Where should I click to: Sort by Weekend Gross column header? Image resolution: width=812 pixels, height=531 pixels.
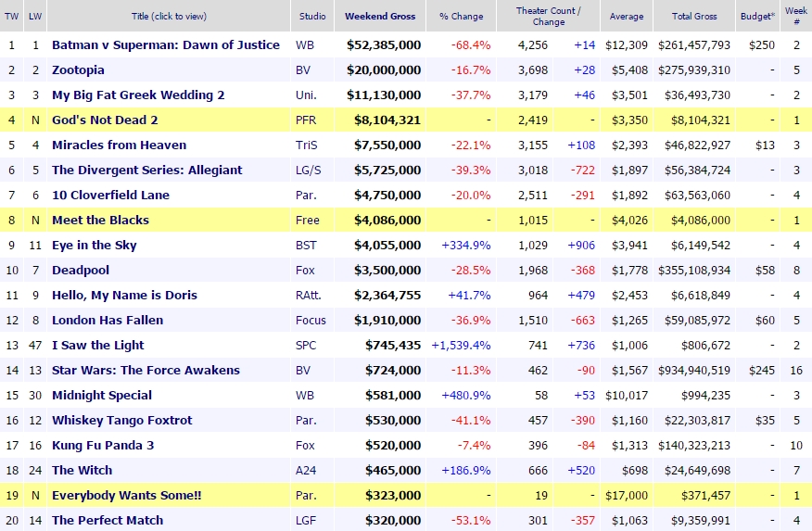(x=380, y=16)
